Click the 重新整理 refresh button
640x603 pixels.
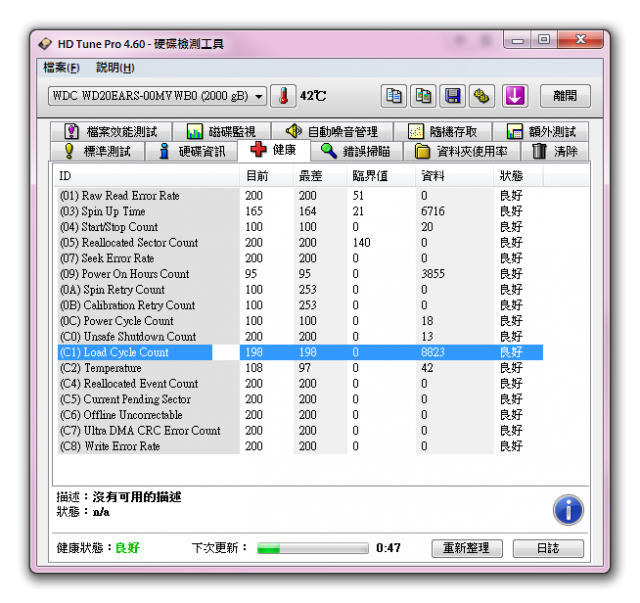click(467, 548)
